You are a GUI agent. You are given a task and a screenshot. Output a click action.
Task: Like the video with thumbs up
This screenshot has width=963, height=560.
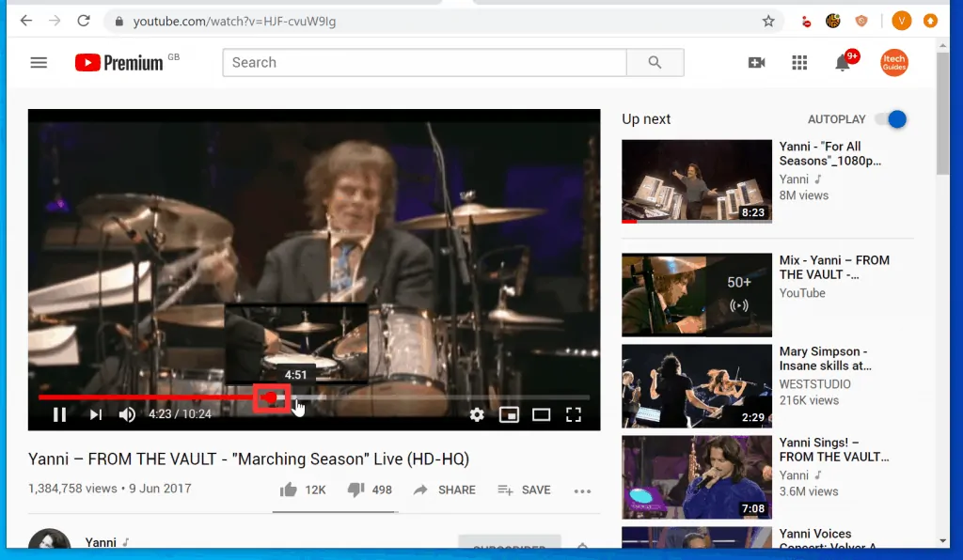pos(289,490)
